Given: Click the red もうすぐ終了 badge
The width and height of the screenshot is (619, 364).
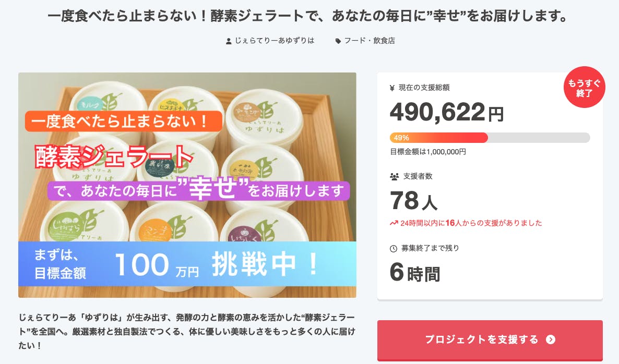Looking at the screenshot, I should pos(584,87).
